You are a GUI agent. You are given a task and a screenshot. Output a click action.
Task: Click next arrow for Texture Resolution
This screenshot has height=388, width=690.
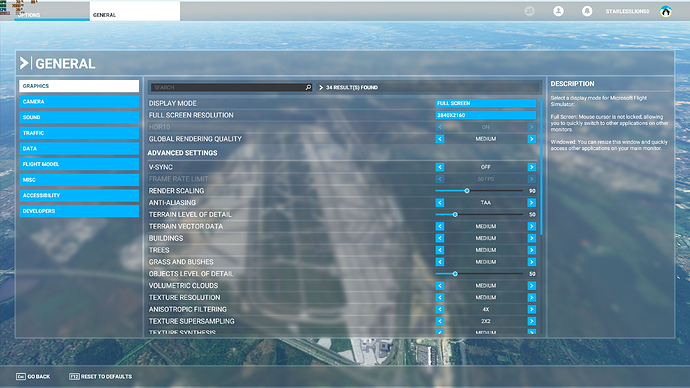coord(532,298)
